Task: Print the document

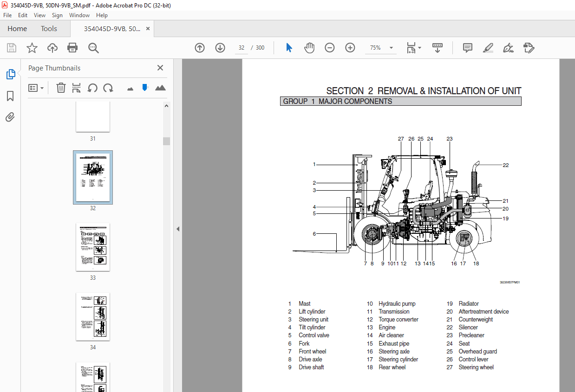Action: pos(73,48)
